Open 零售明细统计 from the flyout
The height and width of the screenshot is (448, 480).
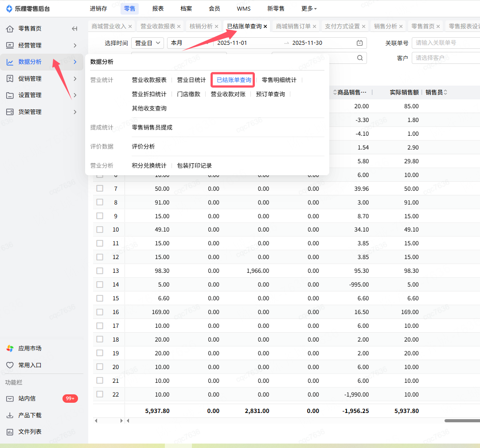pyautogui.click(x=279, y=80)
